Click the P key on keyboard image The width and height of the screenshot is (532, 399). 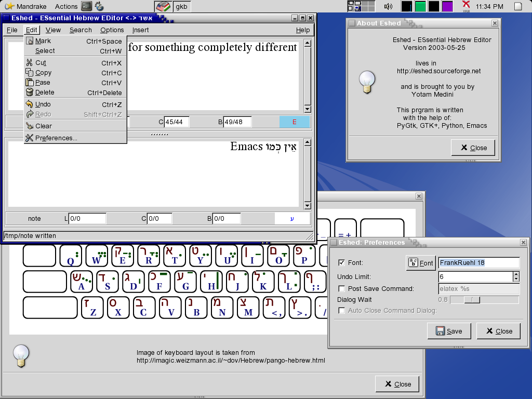(304, 256)
